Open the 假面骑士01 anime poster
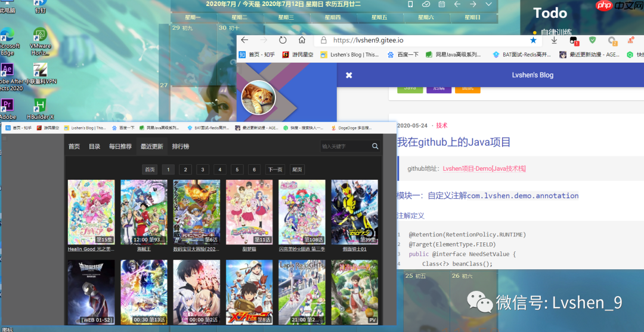This screenshot has width=644, height=332. point(354,212)
